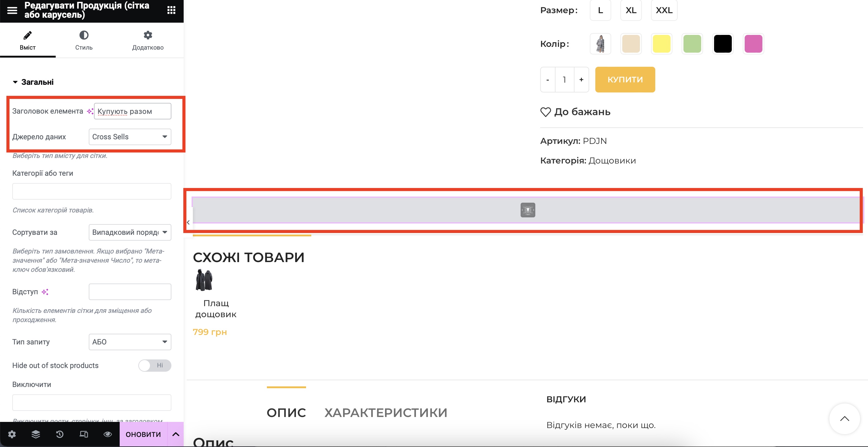Screen dimensions: 868x447
Task: Focus the Виключити input field
Action: (92, 403)
